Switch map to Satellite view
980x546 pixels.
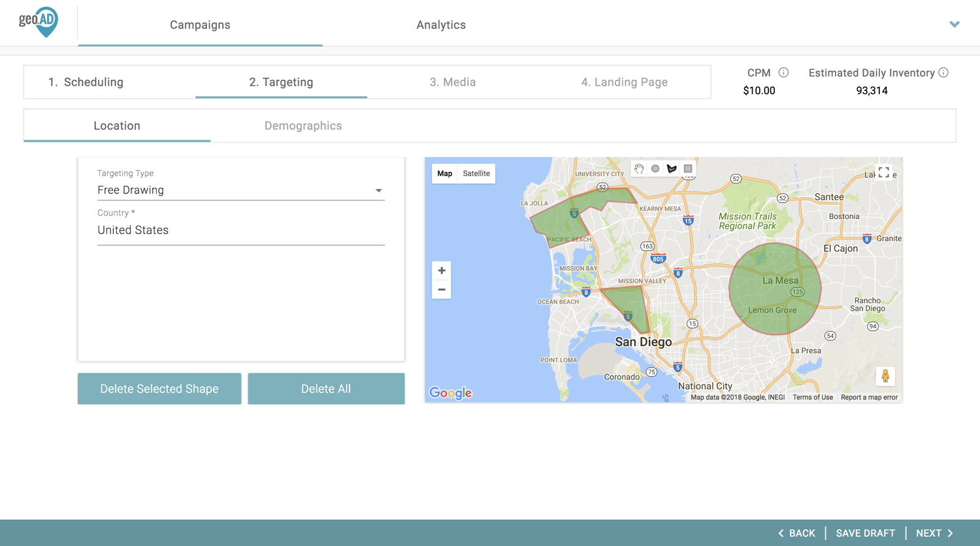pos(476,173)
